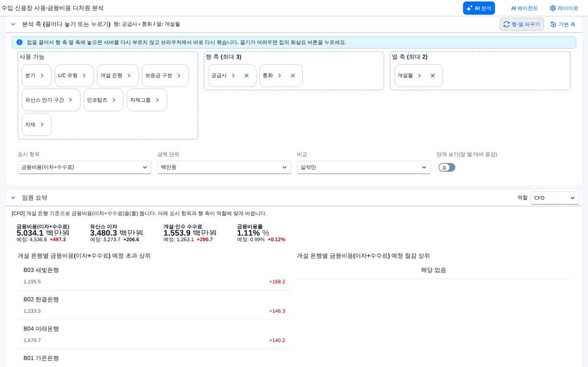
Task: Click arrow on the 인코텀즈 chip
Action: (114, 100)
